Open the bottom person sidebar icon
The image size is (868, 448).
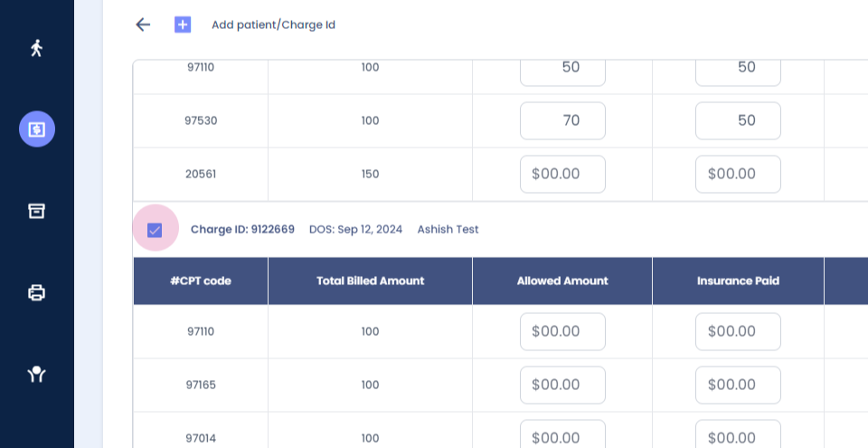(x=36, y=374)
